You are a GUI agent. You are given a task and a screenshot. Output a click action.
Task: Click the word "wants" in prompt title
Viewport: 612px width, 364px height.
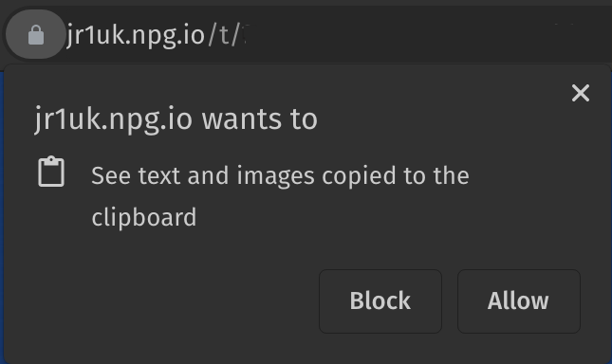[x=242, y=119]
